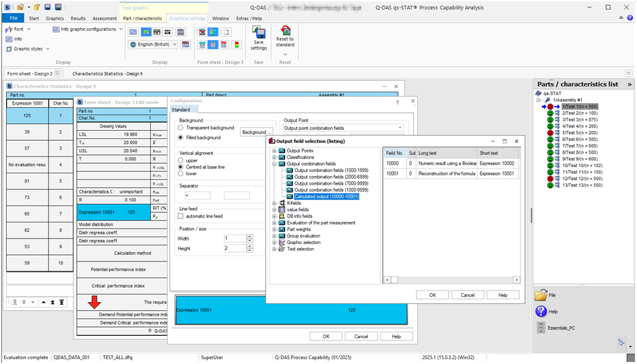Open the Start ribbon tab
The width and height of the screenshot is (637, 364).
click(34, 18)
